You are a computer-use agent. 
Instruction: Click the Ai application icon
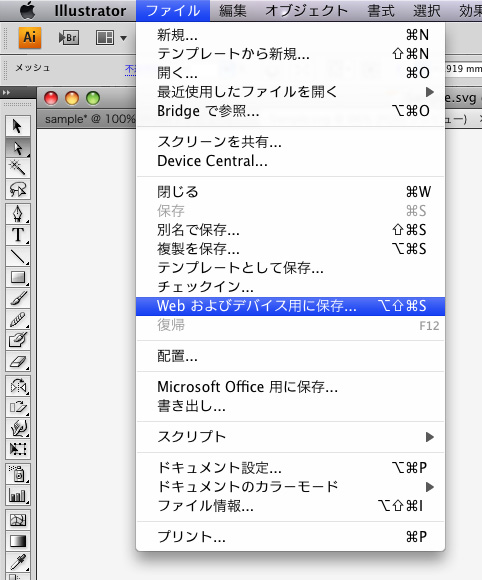(30, 37)
